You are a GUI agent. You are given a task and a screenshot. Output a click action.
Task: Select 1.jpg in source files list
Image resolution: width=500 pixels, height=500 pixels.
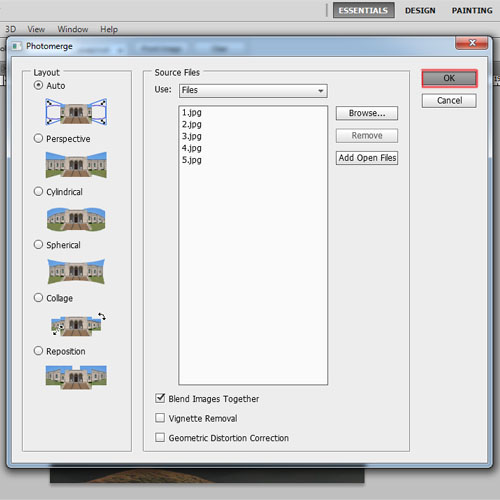tap(192, 113)
